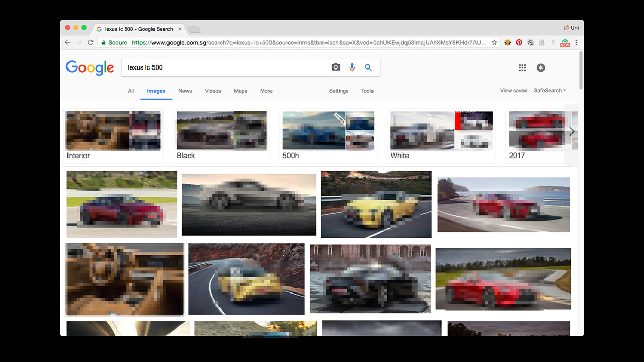Switch to the All results tab
Image resolution: width=644 pixels, height=362 pixels.
(131, 91)
